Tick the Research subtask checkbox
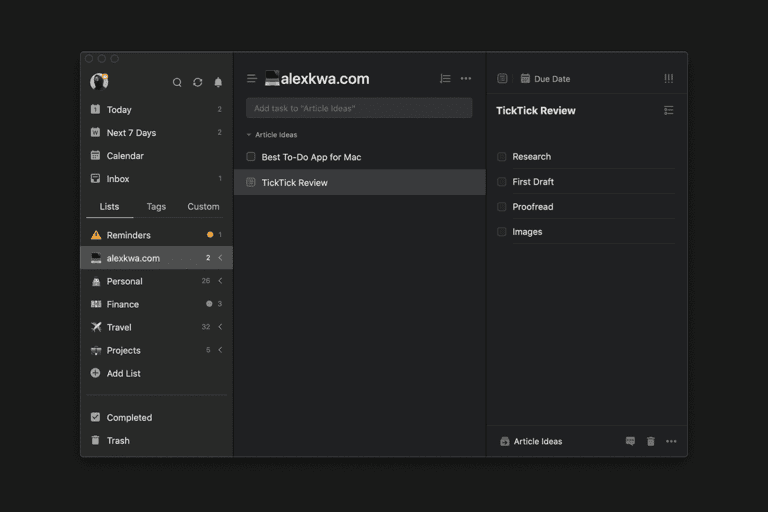The width and height of the screenshot is (768, 512). 502,157
